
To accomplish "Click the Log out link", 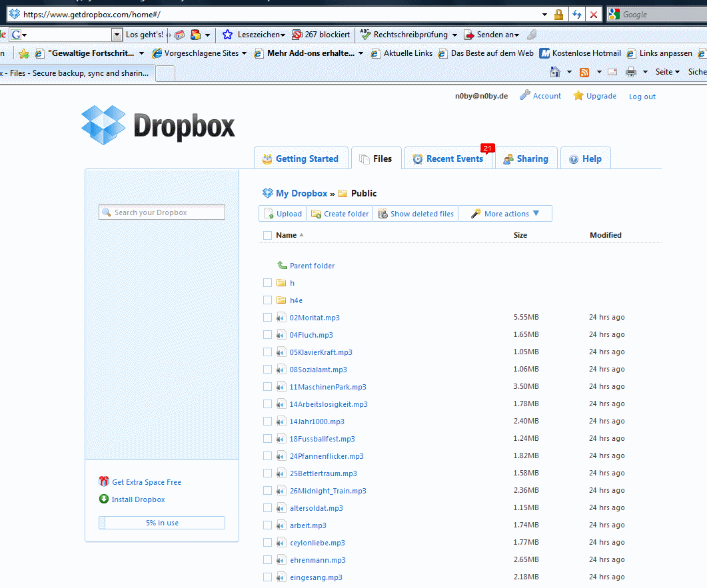I will [x=642, y=97].
